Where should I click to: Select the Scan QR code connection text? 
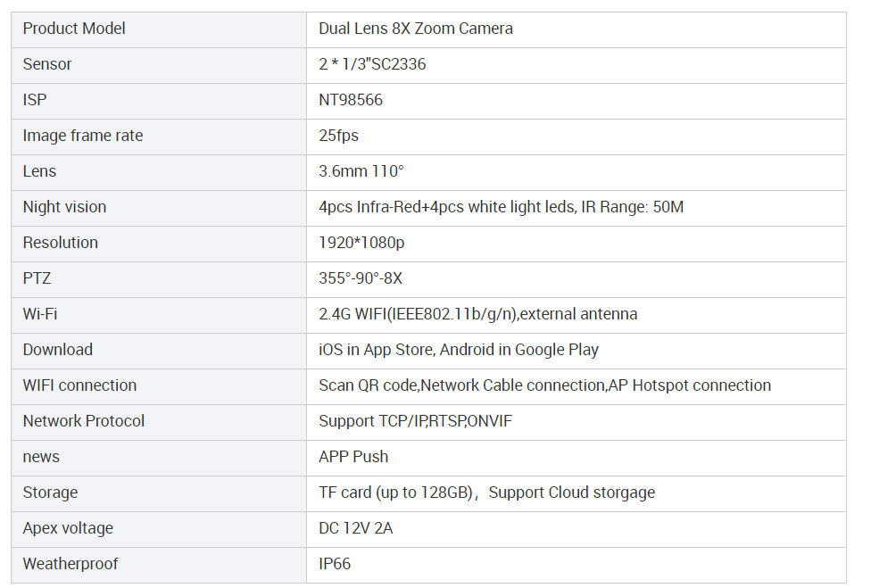coord(368,385)
